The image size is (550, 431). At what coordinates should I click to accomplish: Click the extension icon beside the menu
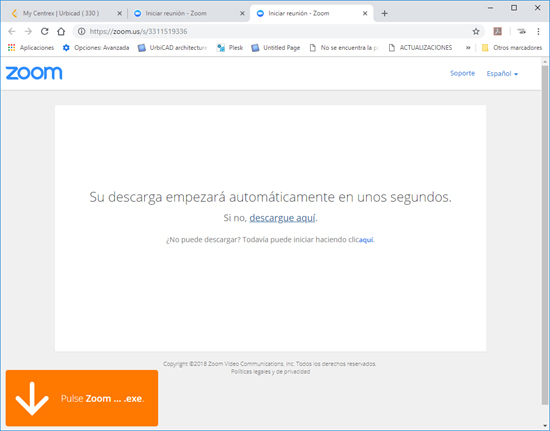(x=522, y=32)
